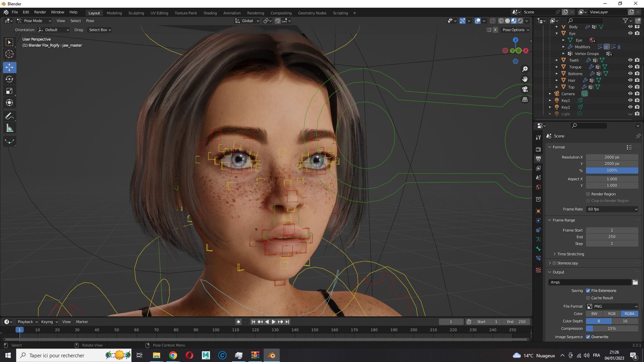Hide the Hair object in viewport

(x=630, y=80)
